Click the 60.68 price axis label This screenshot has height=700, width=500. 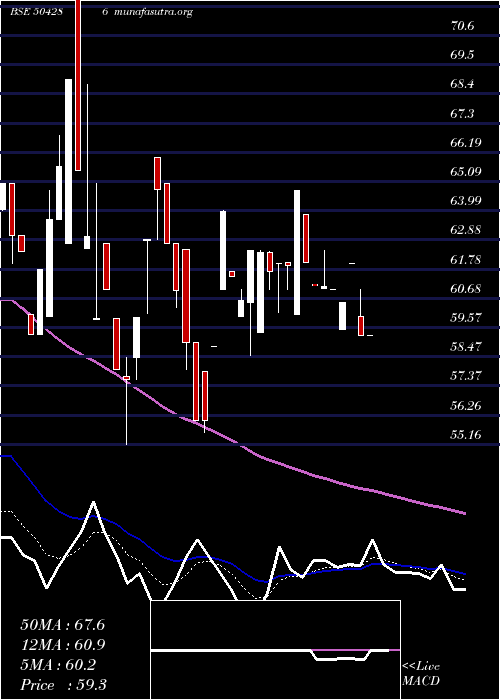(466, 289)
